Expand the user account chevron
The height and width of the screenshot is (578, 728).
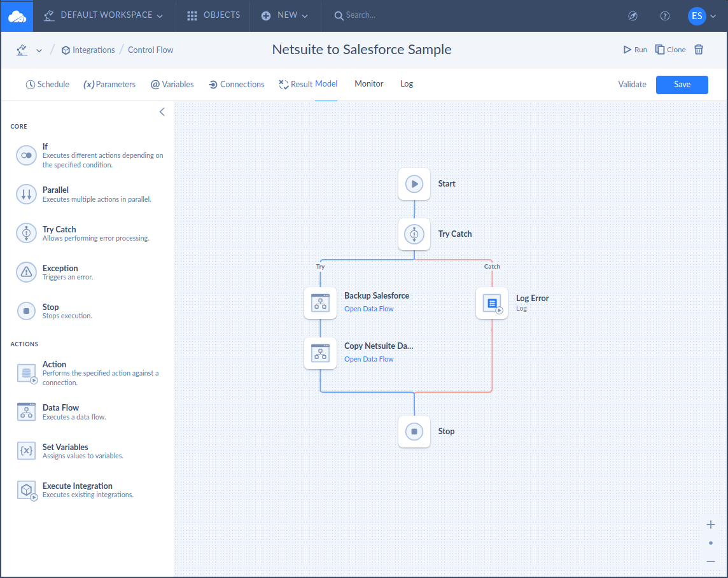[713, 17]
